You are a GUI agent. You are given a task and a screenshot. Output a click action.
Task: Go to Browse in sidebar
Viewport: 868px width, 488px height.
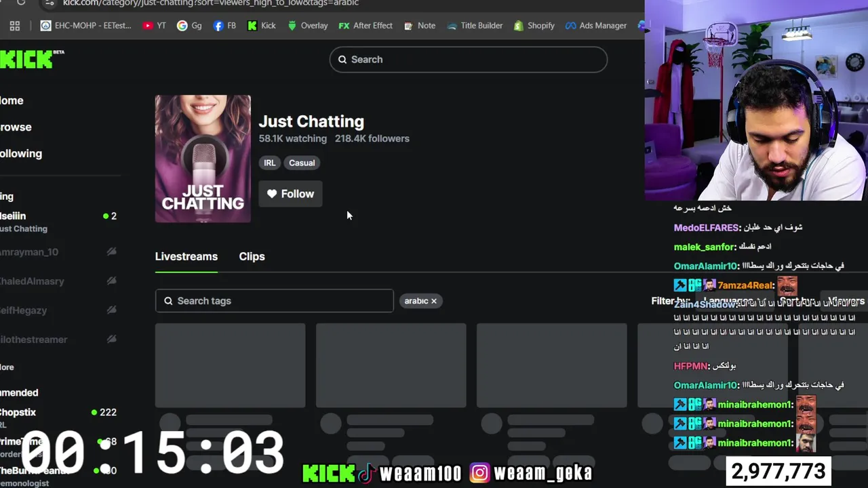point(16,127)
